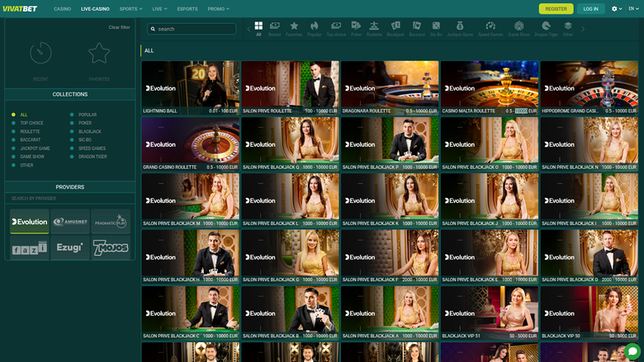Select the Speed Games category icon
Image resolution: width=644 pixels, height=362 pixels.
pyautogui.click(x=490, y=29)
